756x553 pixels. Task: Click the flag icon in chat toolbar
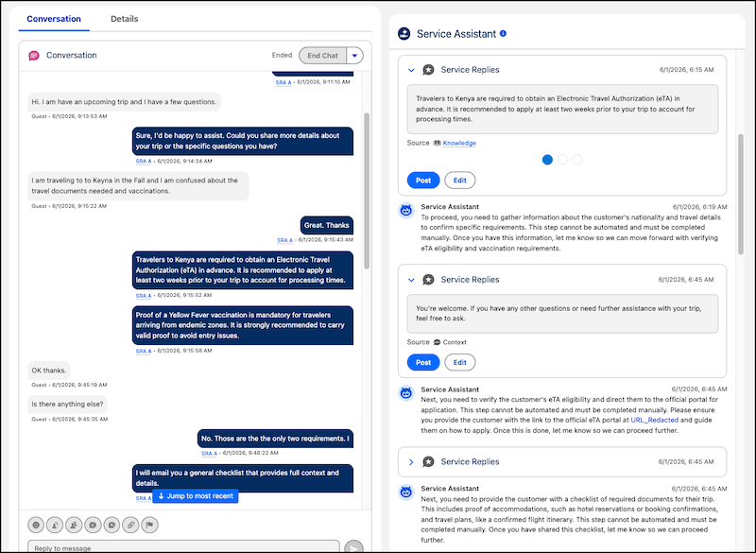coord(150,525)
